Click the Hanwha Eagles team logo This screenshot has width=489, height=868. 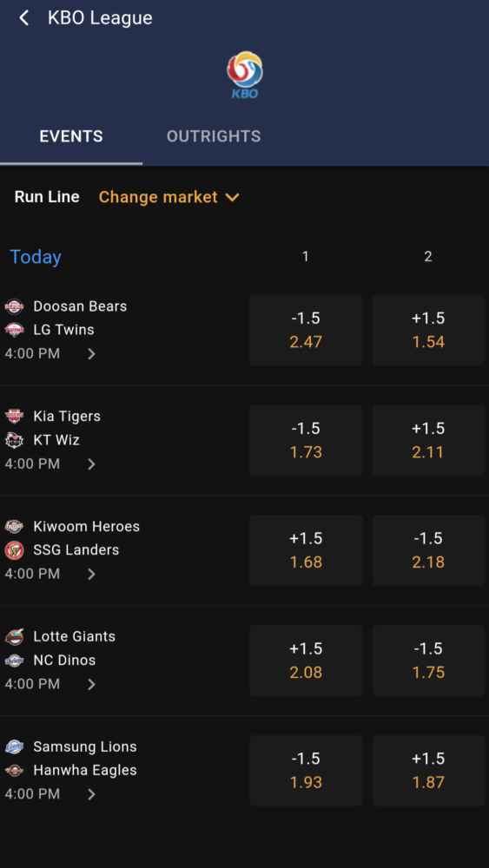coord(14,770)
